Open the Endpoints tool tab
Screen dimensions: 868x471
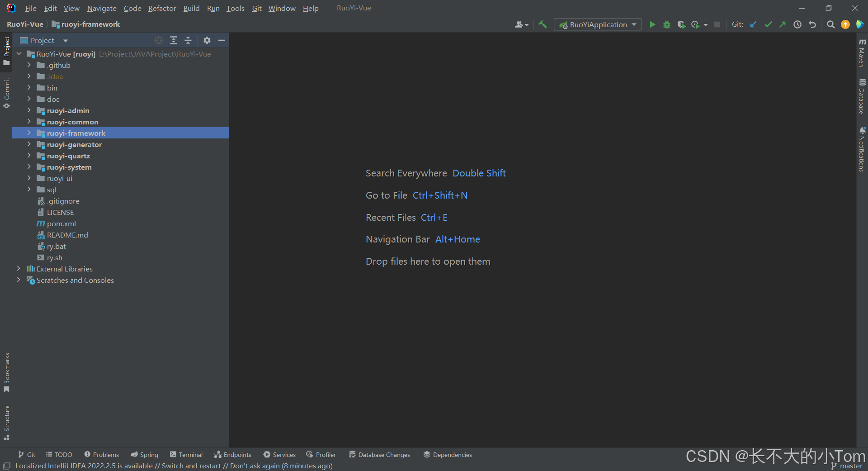point(233,455)
